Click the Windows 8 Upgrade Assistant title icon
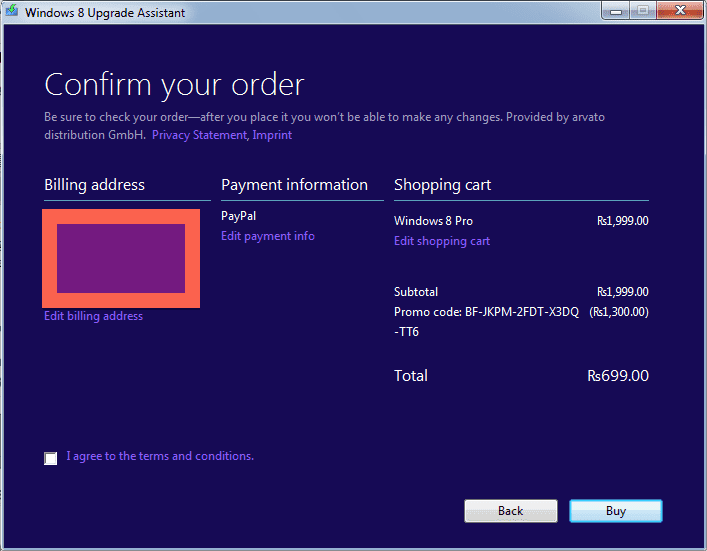The height and width of the screenshot is (551, 707). click(12, 11)
